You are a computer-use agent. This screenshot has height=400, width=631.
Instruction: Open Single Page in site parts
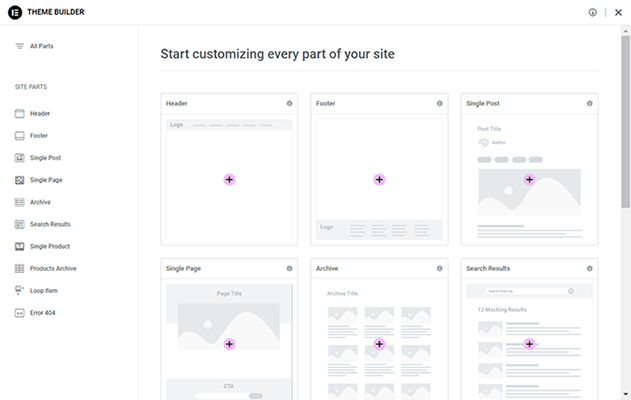tap(46, 180)
